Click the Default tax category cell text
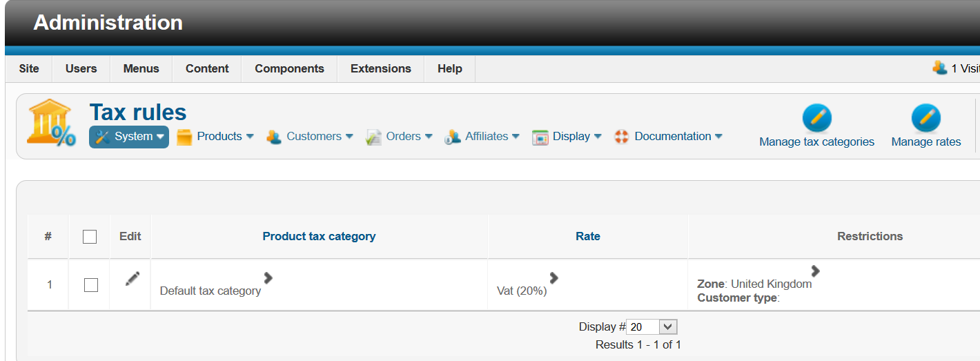This screenshot has height=361, width=980. coord(210,291)
